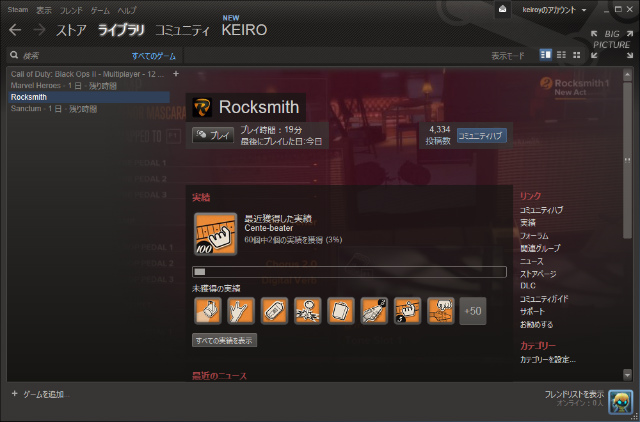Open the friend avatar icon
The image size is (640, 422).
coord(620,402)
